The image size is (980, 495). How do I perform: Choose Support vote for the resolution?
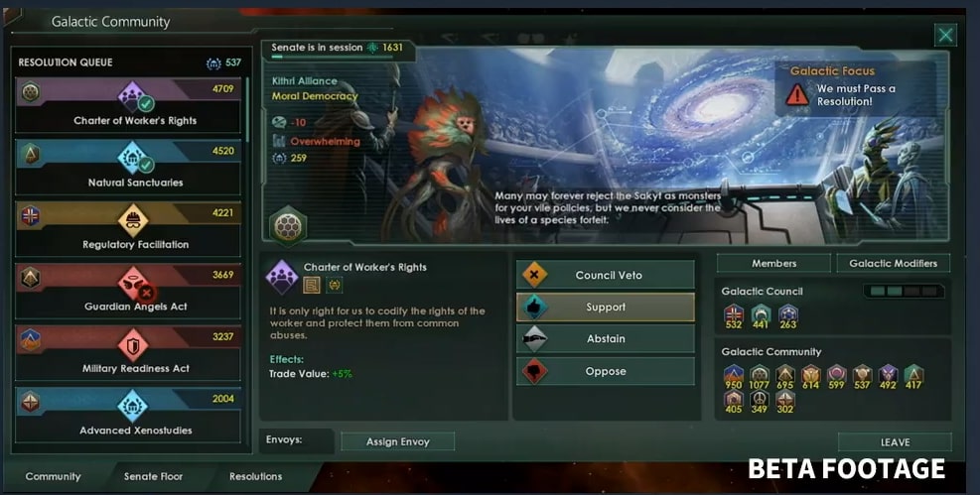coord(605,308)
